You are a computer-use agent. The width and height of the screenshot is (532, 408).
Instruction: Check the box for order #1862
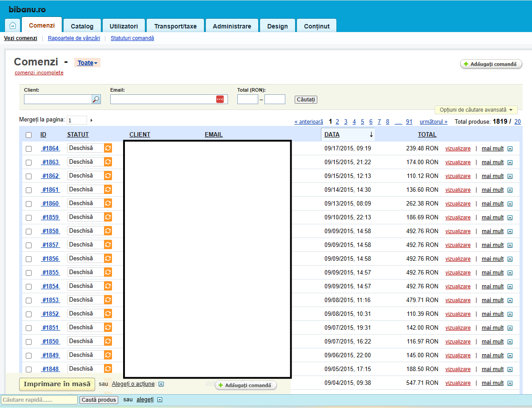pyautogui.click(x=29, y=176)
